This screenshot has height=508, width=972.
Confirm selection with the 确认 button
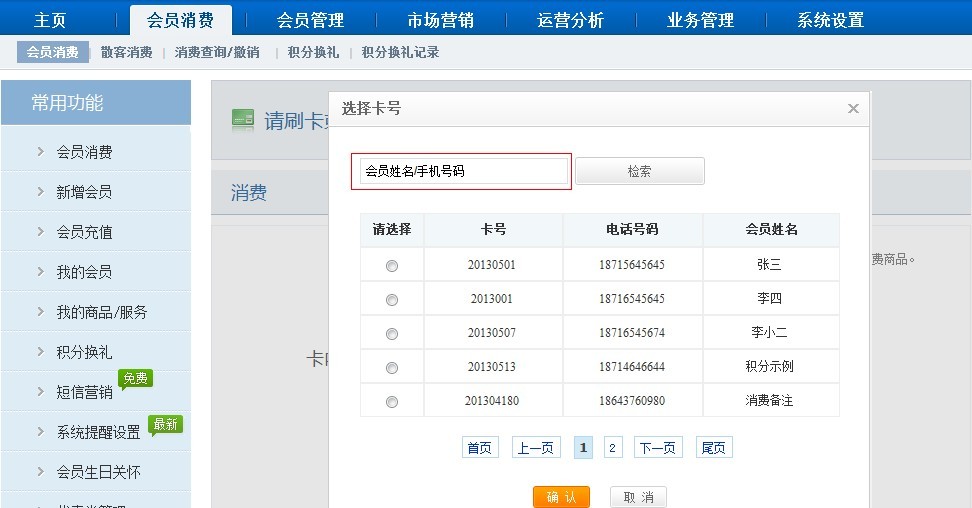[561, 497]
